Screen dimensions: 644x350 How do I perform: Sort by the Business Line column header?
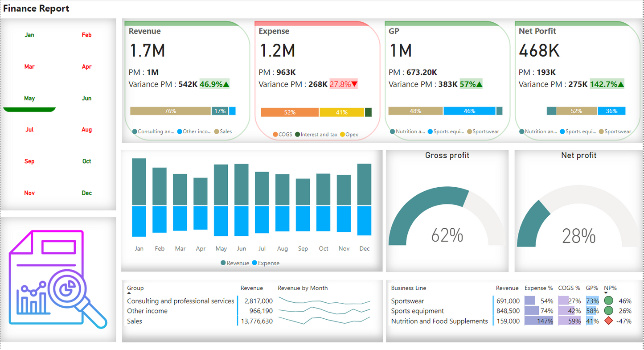(x=409, y=288)
